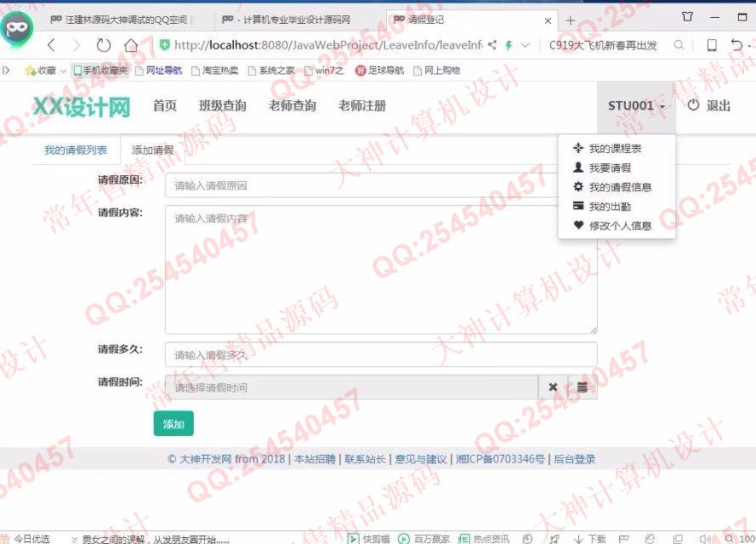Click the speaker sound icon in status bar
The image size is (756, 544).
point(705,539)
